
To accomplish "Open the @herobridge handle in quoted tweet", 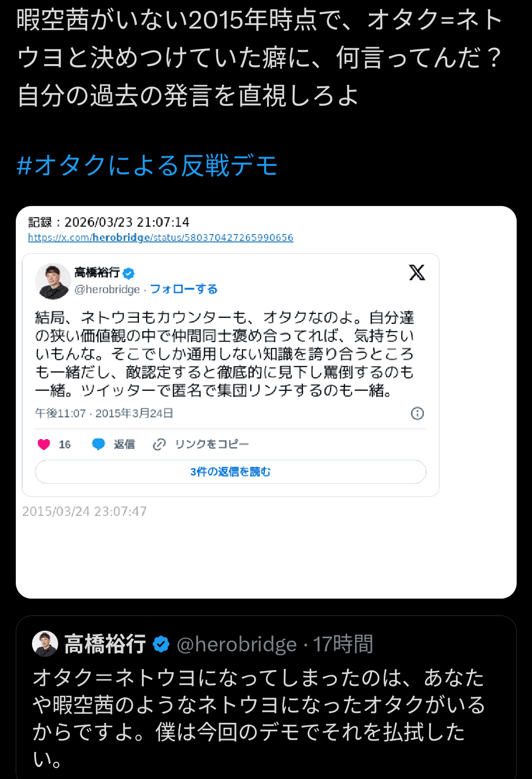I will click(236, 644).
